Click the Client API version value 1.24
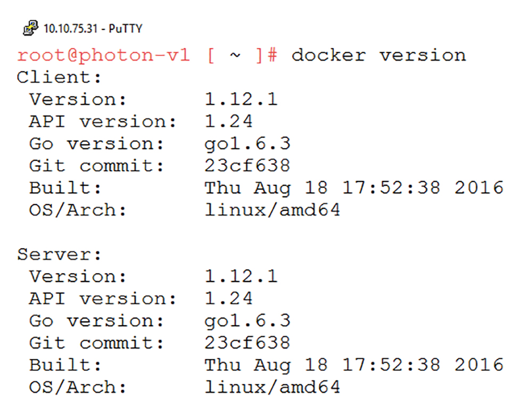 [x=229, y=121]
